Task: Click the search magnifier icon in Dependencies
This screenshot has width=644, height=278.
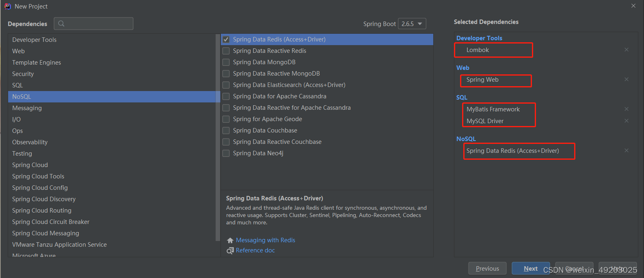Action: coord(61,24)
